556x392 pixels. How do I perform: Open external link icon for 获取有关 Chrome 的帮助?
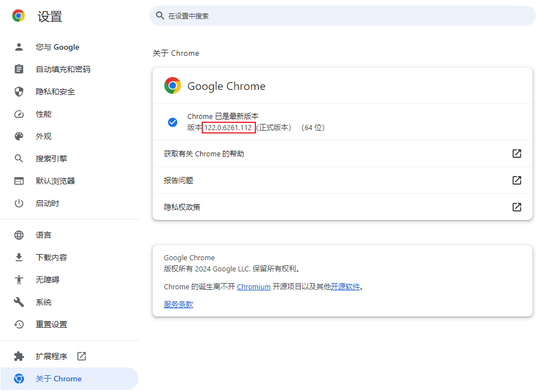517,154
